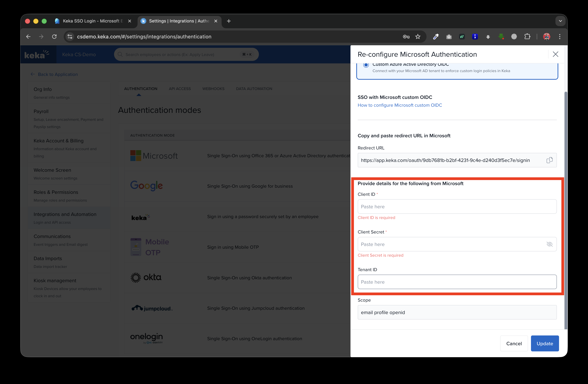588x384 pixels.
Task: Toggle Client Secret visibility eye icon
Action: click(x=549, y=244)
